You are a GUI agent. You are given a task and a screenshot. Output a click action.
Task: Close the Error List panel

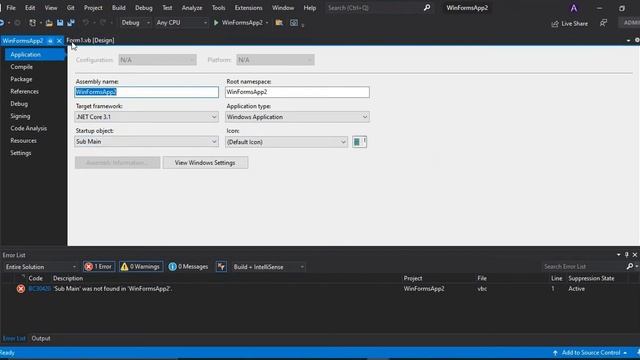coord(635,255)
